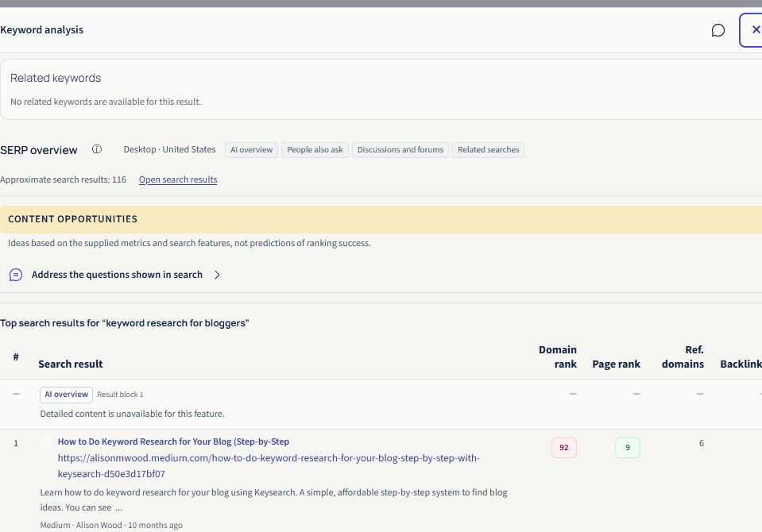
Task: Click domain rank badge 92
Action: [563, 448]
